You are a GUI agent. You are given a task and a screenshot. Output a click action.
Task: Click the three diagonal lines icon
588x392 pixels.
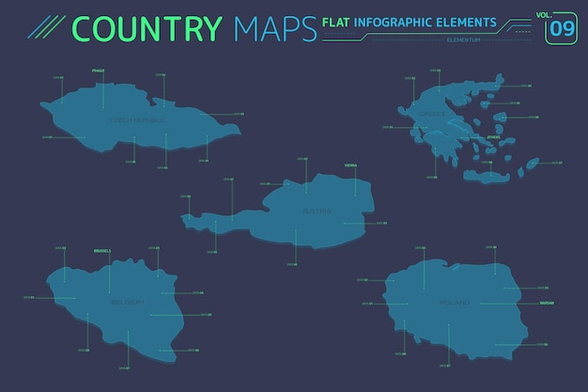[x=47, y=27]
